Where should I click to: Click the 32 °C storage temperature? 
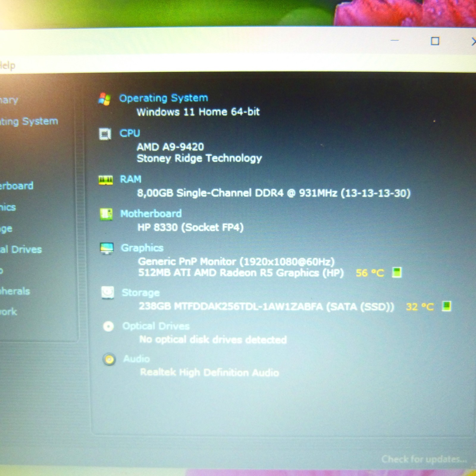tap(420, 306)
